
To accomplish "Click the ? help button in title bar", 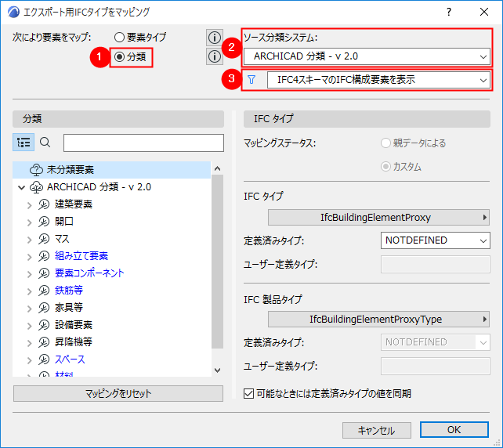I will point(449,13).
